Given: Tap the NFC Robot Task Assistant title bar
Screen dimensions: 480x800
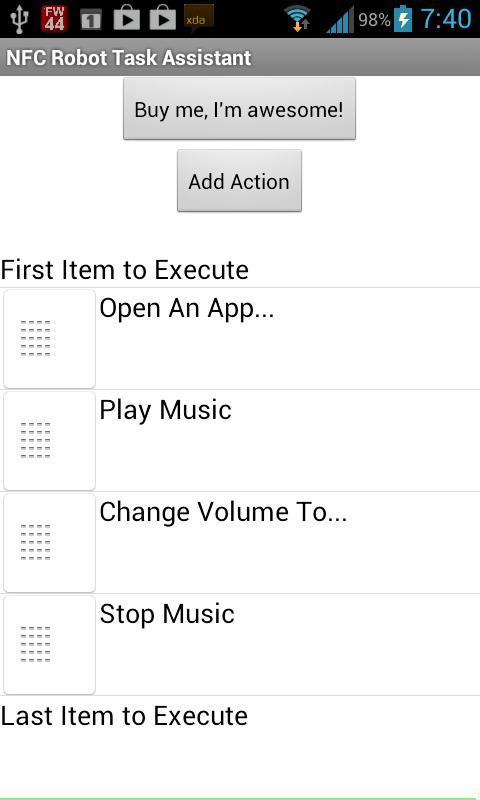Looking at the screenshot, I should [x=240, y=57].
